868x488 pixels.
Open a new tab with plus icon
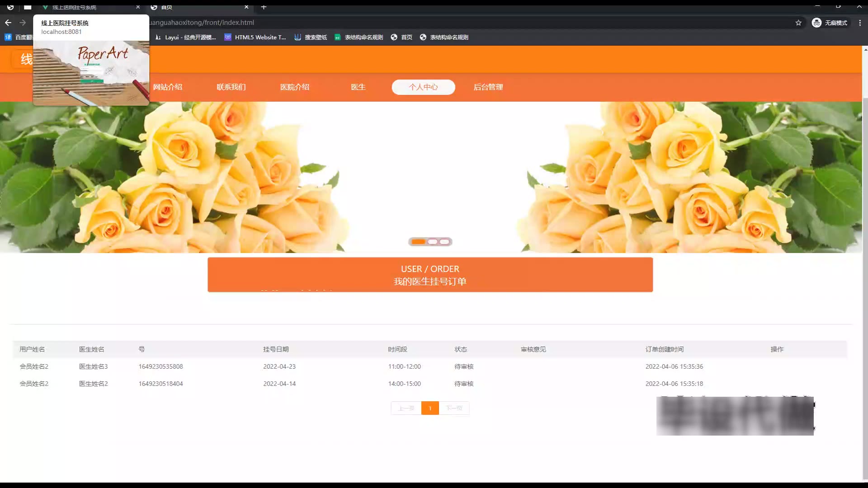(264, 7)
